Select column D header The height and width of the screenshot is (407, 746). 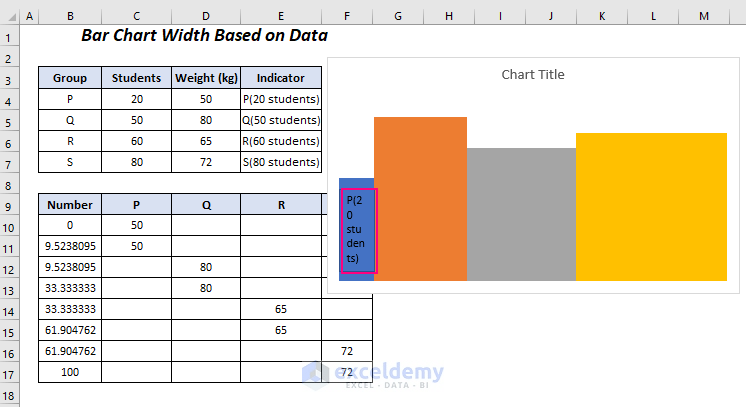(206, 17)
